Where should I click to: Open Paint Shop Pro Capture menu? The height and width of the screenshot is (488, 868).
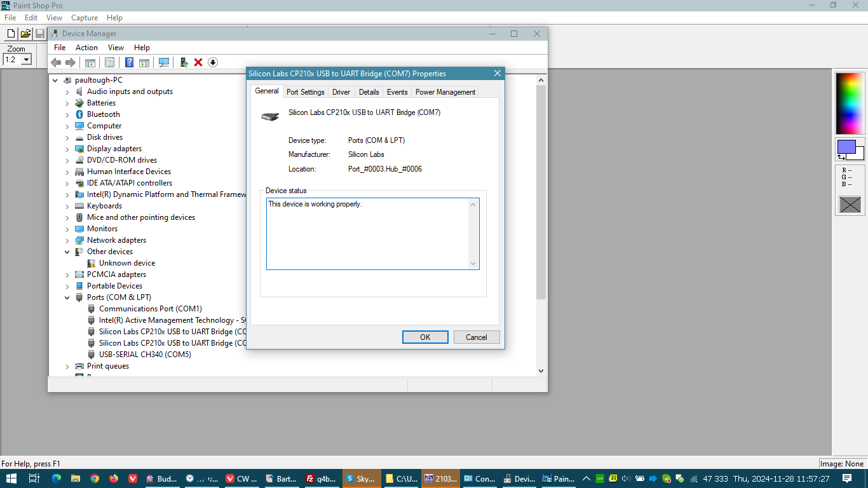click(x=85, y=18)
